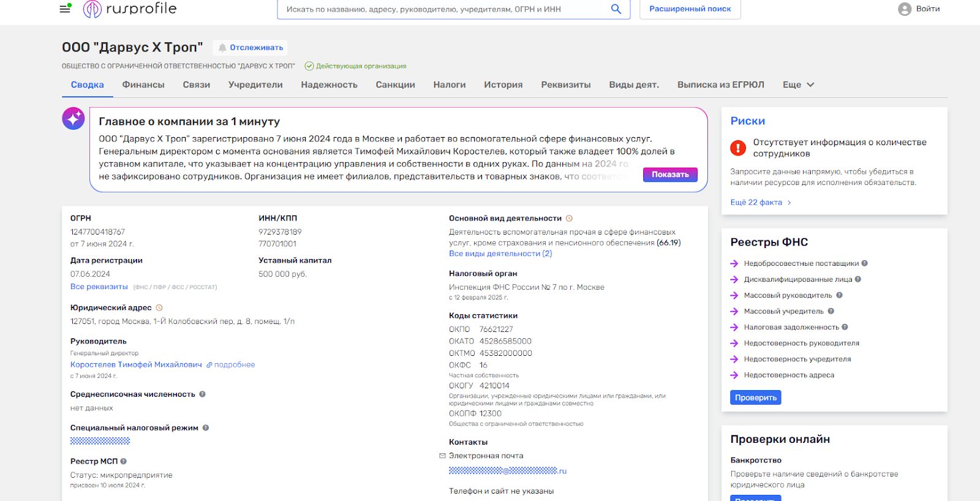
Task: Click the green active organization checkmark
Action: tap(309, 66)
